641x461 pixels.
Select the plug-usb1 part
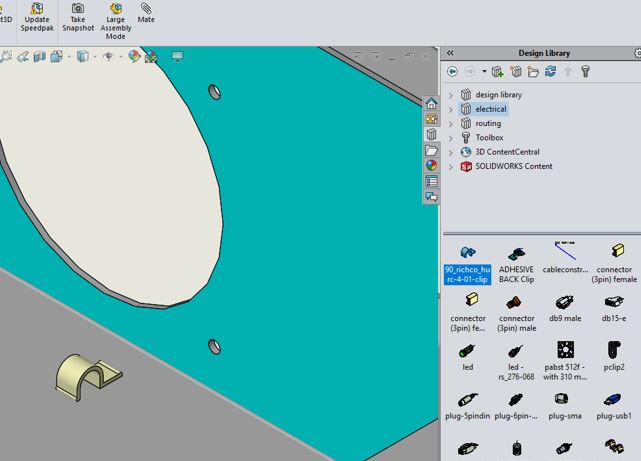614,406
